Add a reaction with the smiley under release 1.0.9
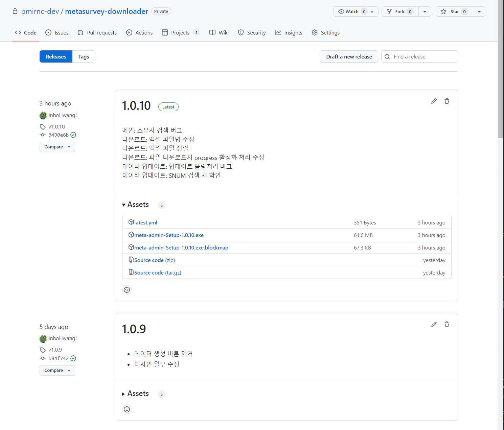 pyautogui.click(x=127, y=409)
